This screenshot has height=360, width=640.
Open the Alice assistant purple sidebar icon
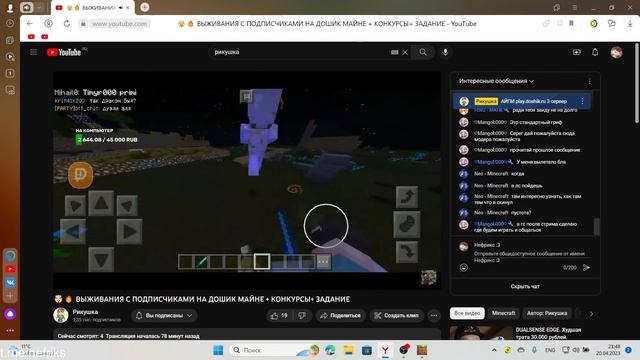point(10,314)
